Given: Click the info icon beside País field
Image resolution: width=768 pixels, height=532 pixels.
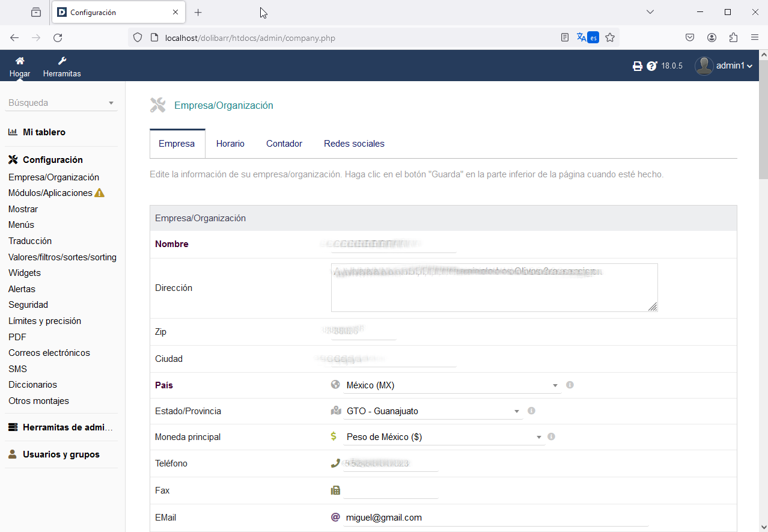Looking at the screenshot, I should (x=570, y=385).
